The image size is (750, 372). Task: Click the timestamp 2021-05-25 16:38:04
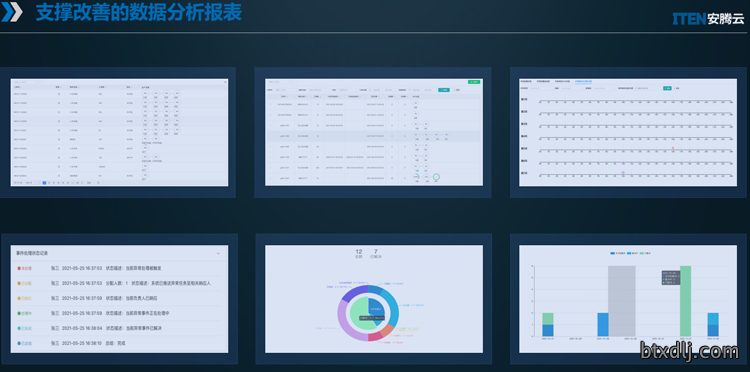click(x=82, y=328)
